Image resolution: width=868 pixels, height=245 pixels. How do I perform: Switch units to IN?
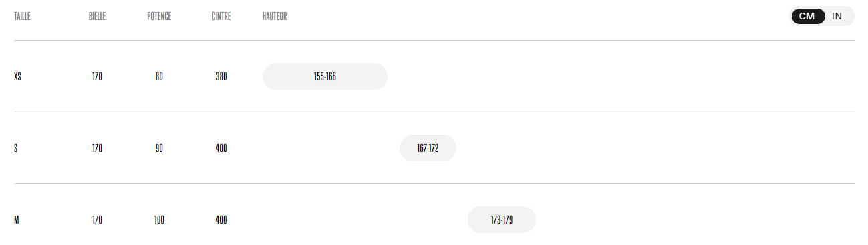(x=837, y=16)
